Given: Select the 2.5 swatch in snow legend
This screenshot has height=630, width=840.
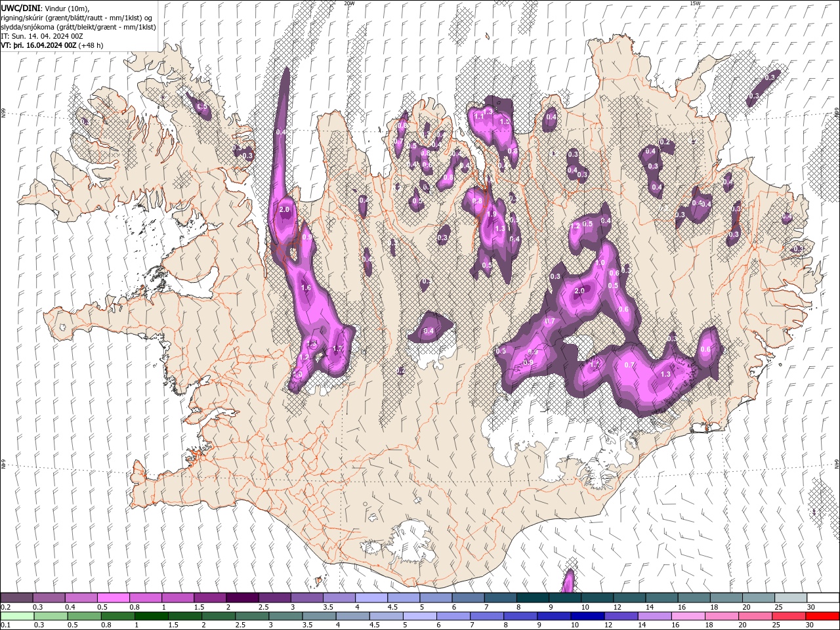Looking at the screenshot, I should click(275, 598).
